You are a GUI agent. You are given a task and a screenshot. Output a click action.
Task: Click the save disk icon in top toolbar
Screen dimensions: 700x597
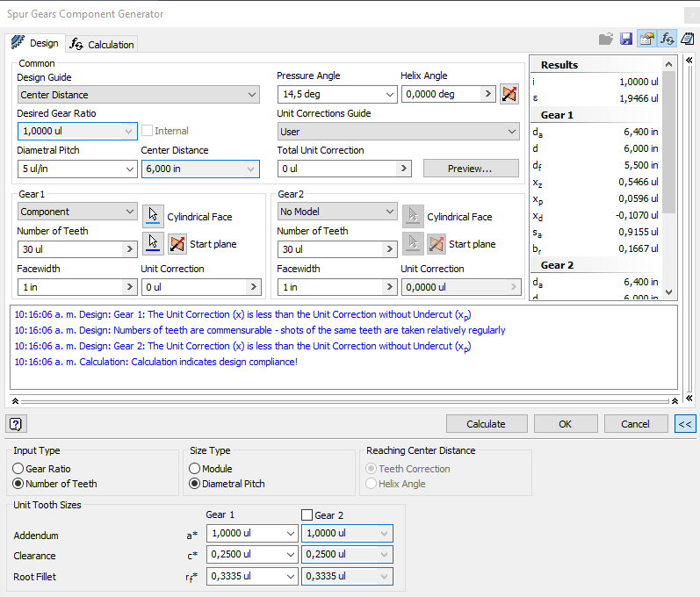click(x=626, y=40)
